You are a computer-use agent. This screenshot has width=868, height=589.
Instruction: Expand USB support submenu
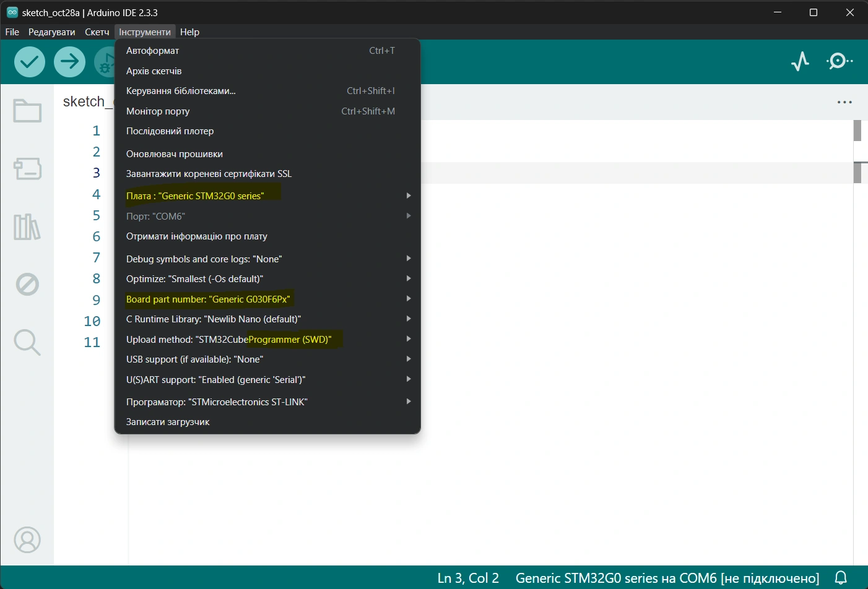click(x=267, y=359)
